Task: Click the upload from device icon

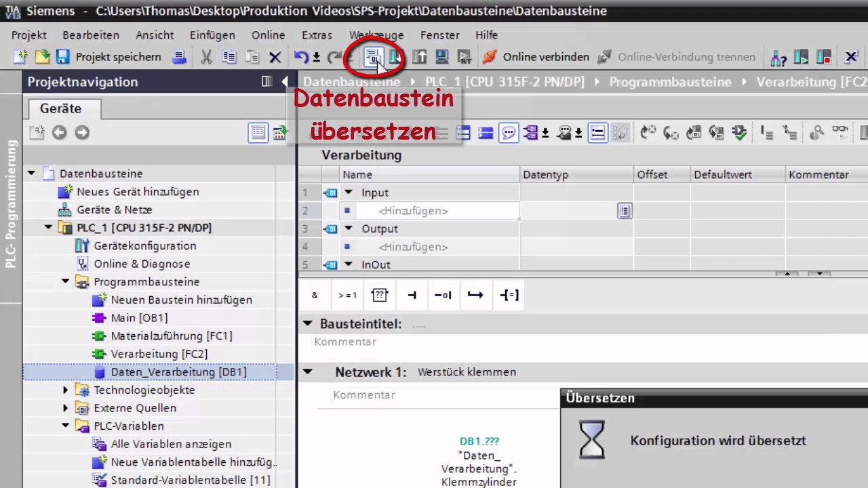Action: pyautogui.click(x=420, y=57)
